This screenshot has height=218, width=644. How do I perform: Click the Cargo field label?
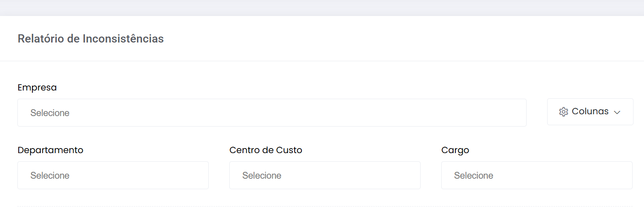coord(455,150)
